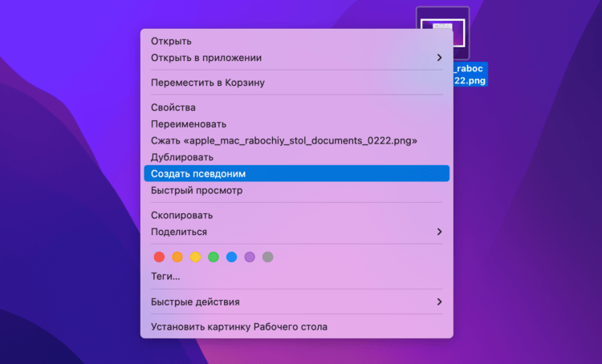Image resolution: width=602 pixels, height=364 pixels.
Task: Apply the purple tag color
Action: (x=250, y=257)
